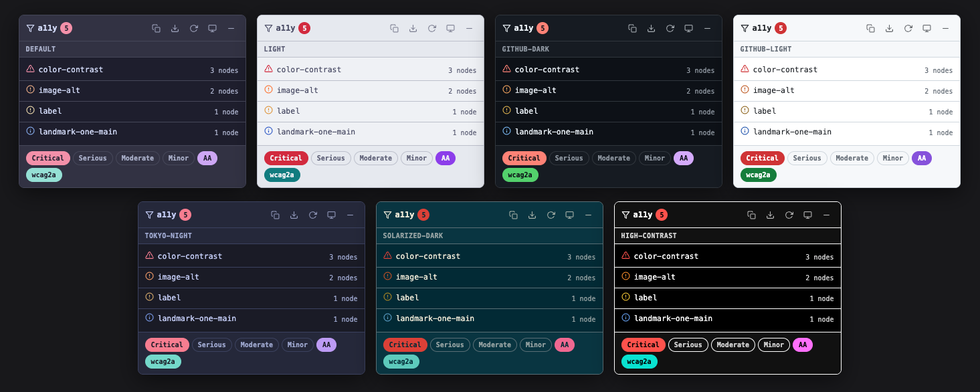The width and height of the screenshot is (980, 392).
Task: Click the monitor icon in the LIGHT panel
Action: (x=450, y=28)
